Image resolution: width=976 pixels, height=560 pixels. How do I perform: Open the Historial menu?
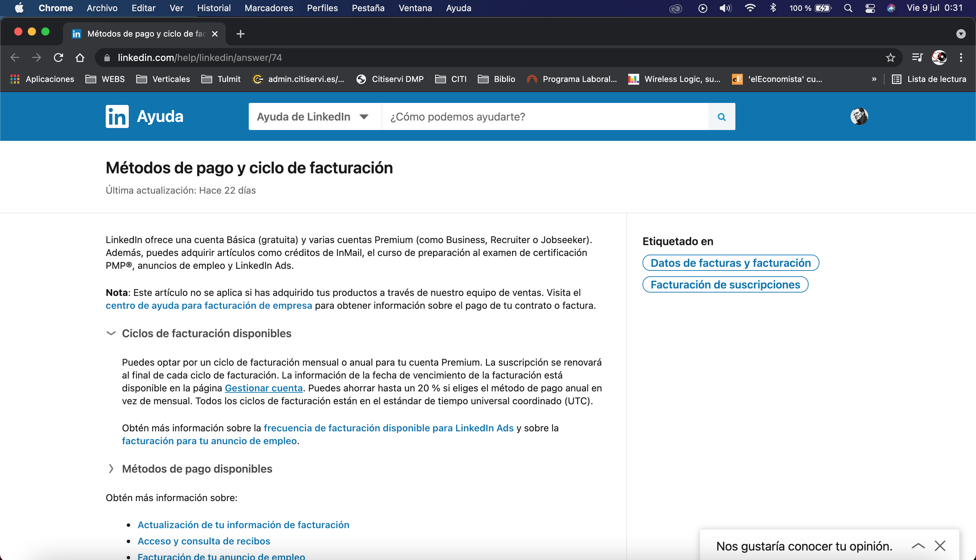213,8
